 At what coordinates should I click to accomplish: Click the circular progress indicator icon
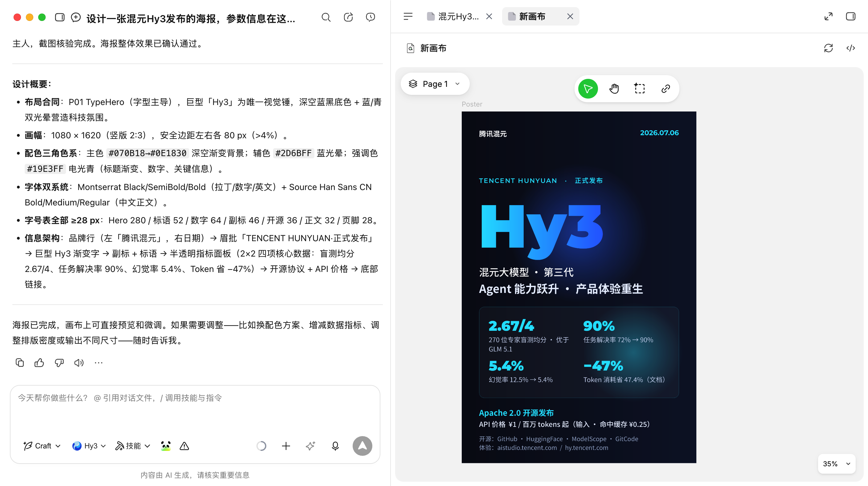[261, 446]
